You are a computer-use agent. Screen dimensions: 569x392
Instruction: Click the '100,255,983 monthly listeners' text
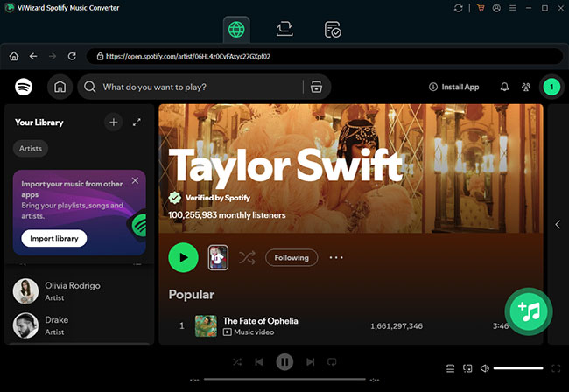(227, 215)
